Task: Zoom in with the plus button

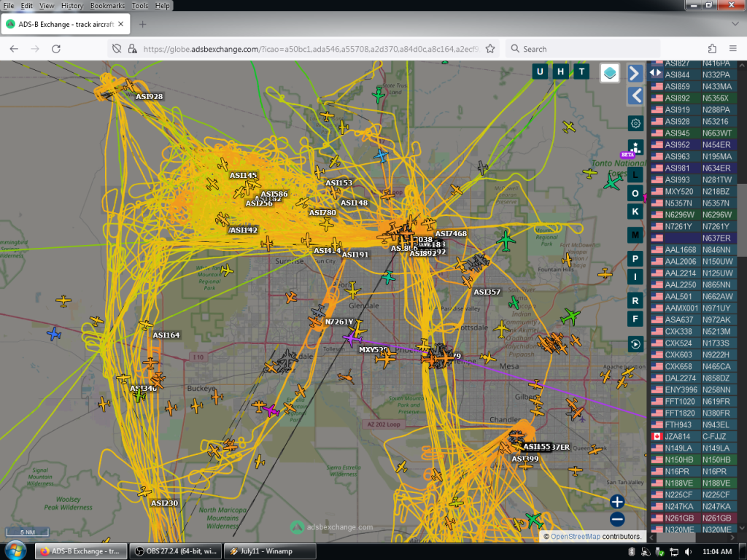Action: [x=617, y=502]
